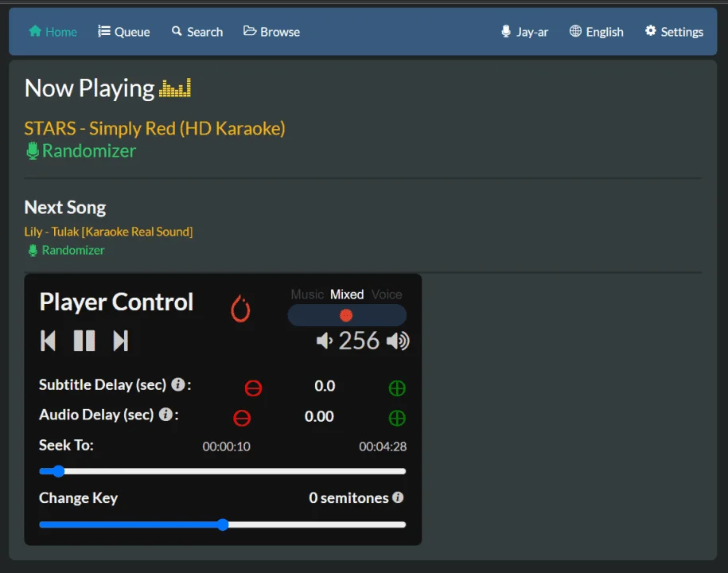The width and height of the screenshot is (728, 573).
Task: Click the Seek To slider thumb
Action: [x=58, y=471]
